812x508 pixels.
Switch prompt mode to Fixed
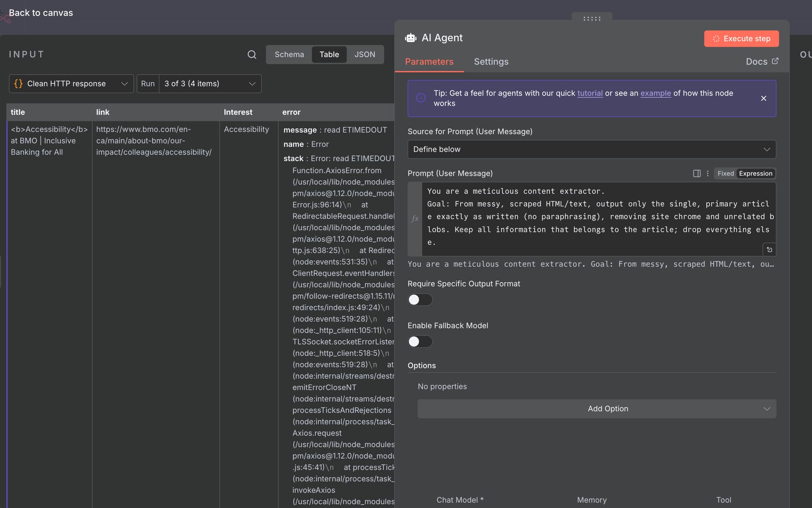tap(725, 173)
